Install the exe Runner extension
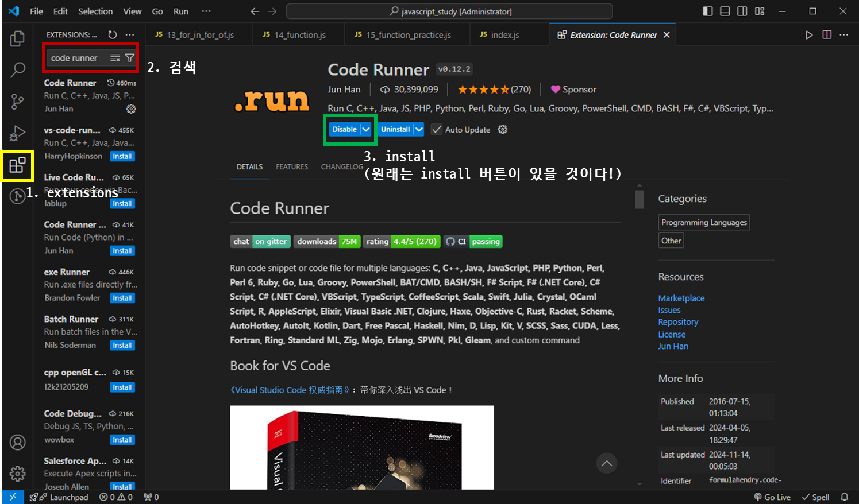This screenshot has height=504, width=859. pyautogui.click(x=122, y=298)
